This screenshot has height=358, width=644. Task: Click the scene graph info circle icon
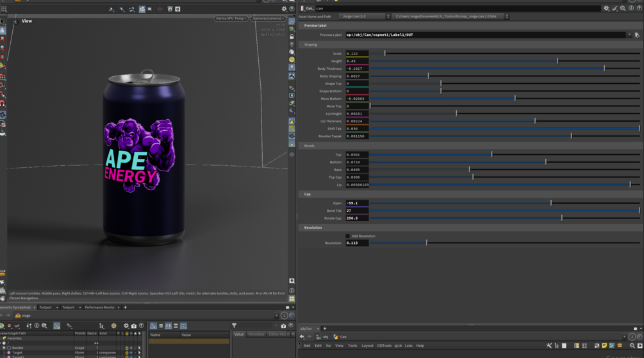37,325
